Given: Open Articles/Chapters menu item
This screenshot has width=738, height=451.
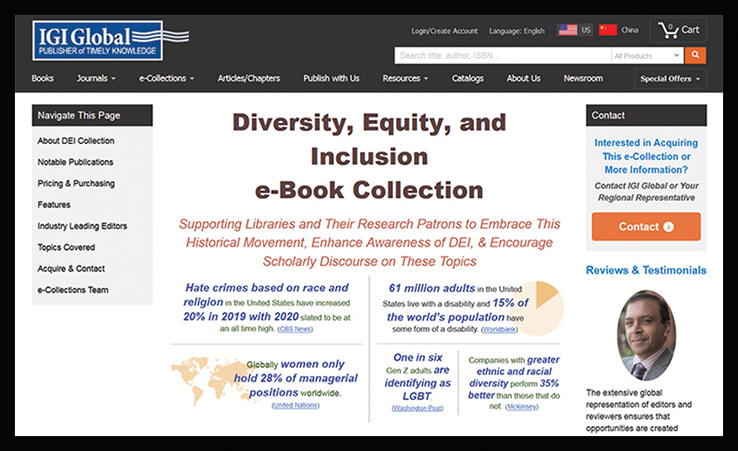Looking at the screenshot, I should click(x=249, y=79).
